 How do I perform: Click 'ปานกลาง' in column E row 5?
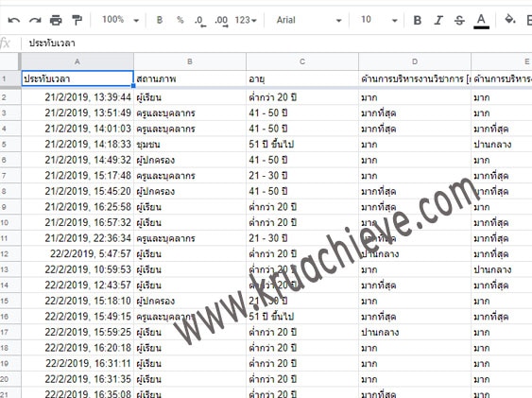[502, 145]
